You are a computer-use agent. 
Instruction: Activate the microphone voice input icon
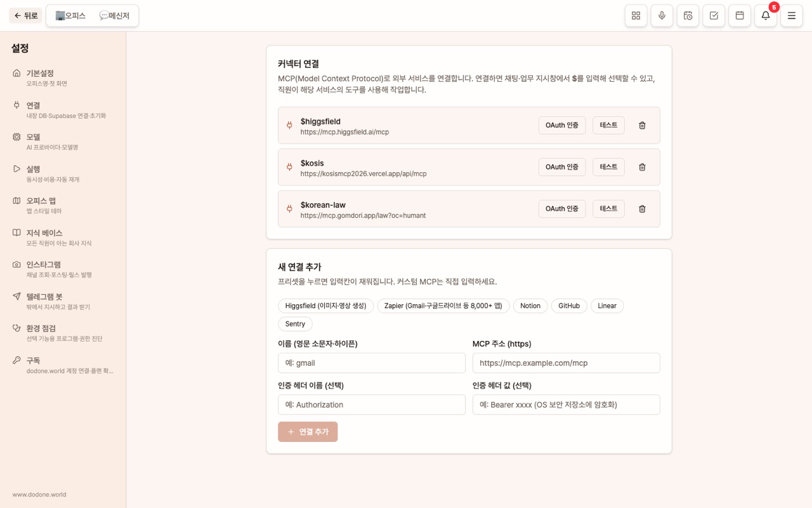coord(662,16)
